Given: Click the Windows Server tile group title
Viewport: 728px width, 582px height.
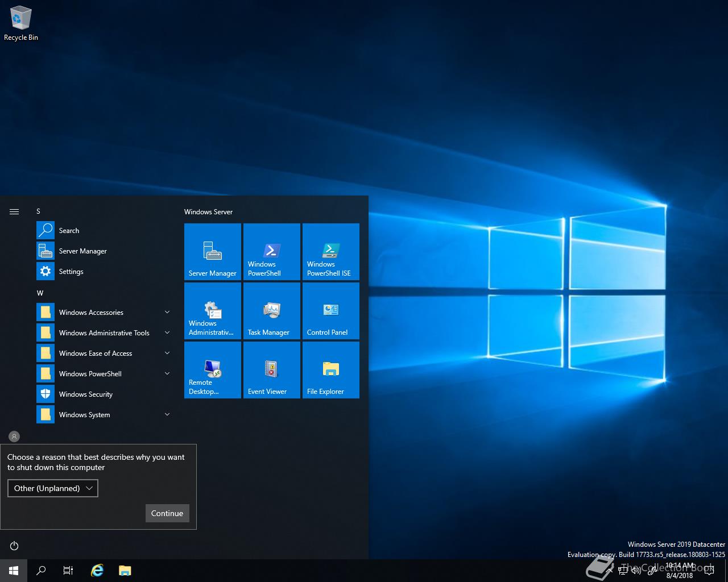Looking at the screenshot, I should pyautogui.click(x=208, y=211).
